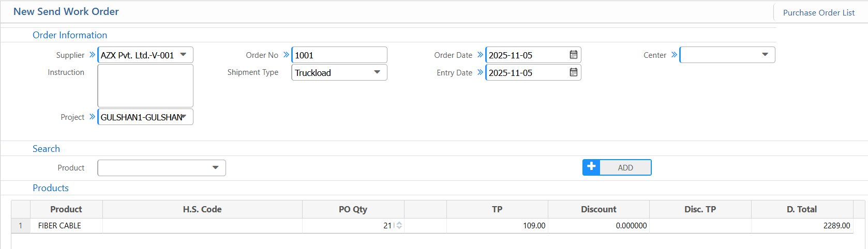Select row number 1 in the grid
The height and width of the screenshot is (249, 868).
(x=21, y=226)
